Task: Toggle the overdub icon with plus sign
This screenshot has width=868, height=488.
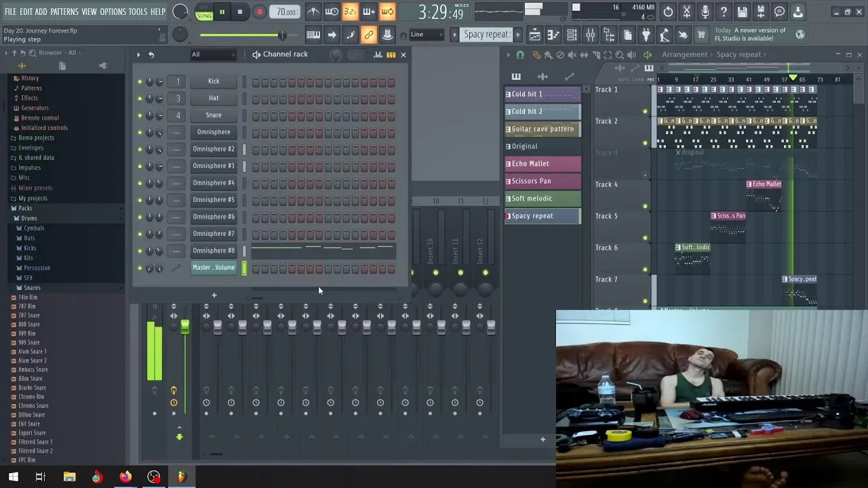Action: tap(369, 12)
